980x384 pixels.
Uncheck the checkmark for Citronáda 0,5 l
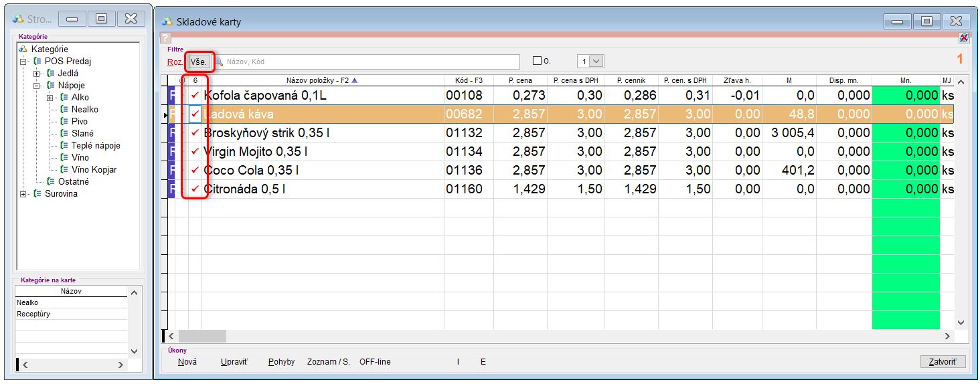pos(195,189)
